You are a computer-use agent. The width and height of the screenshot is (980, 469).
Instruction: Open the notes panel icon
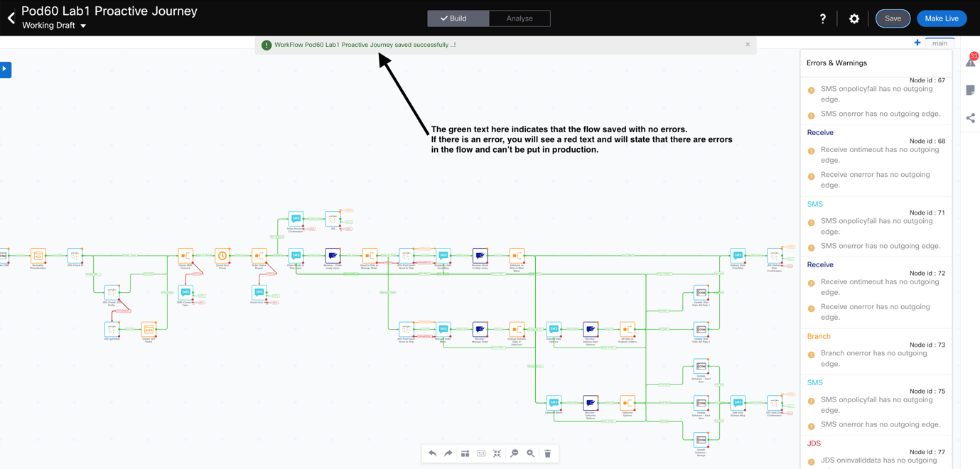[971, 90]
